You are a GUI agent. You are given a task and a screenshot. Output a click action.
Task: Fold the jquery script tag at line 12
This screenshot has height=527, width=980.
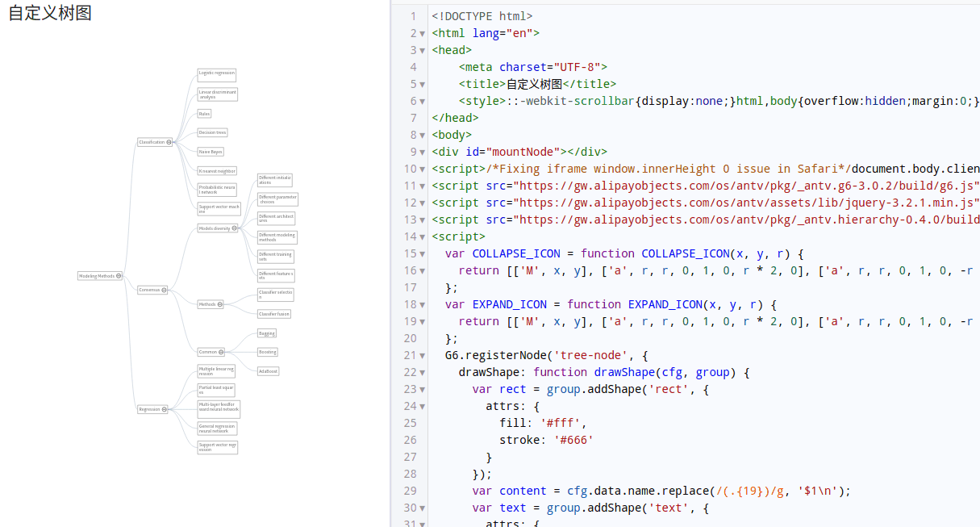coord(422,203)
